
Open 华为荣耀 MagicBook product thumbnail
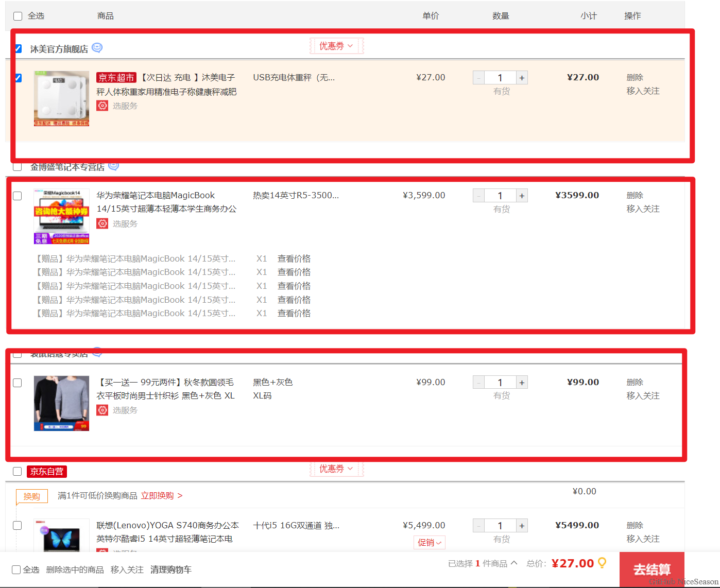click(61, 216)
